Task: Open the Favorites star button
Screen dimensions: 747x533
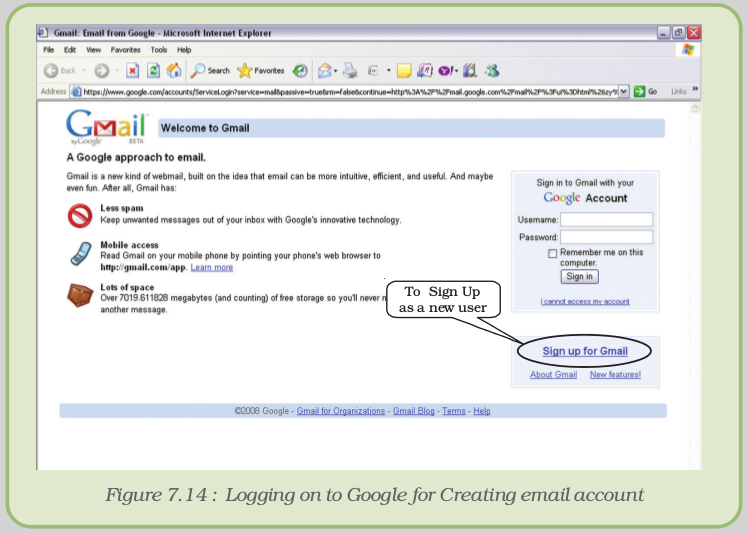Action: pyautogui.click(x=261, y=70)
